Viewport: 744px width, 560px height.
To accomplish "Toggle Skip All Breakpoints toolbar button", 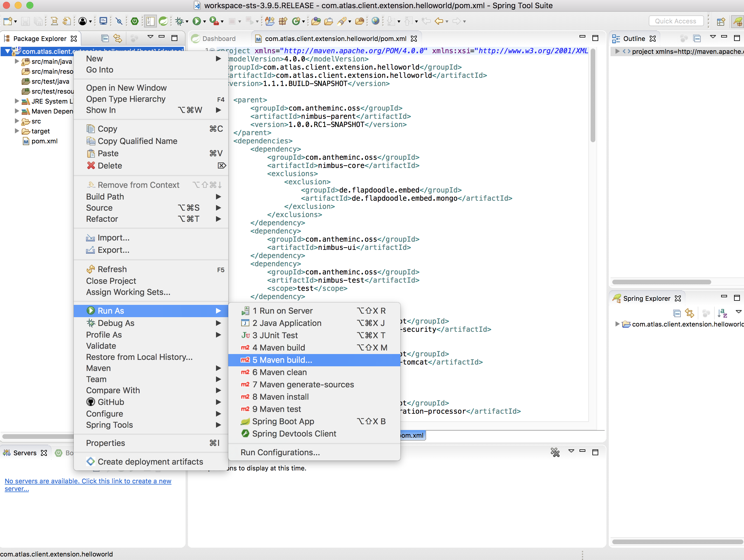I will click(x=119, y=21).
